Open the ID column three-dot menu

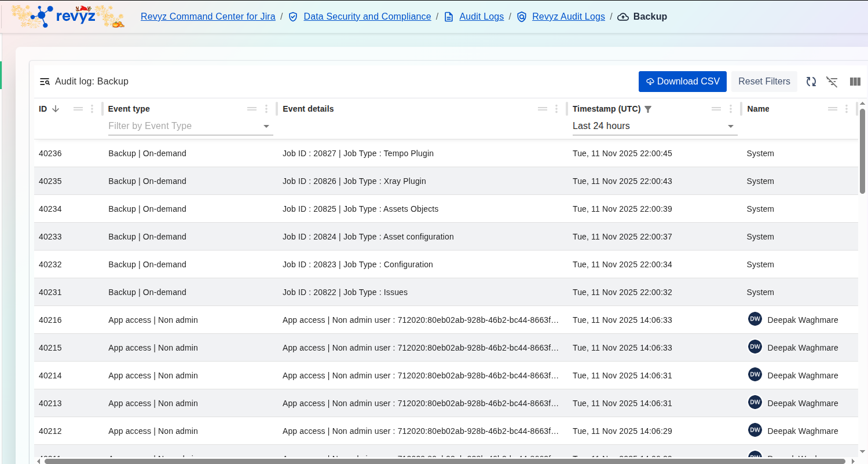pos(92,109)
